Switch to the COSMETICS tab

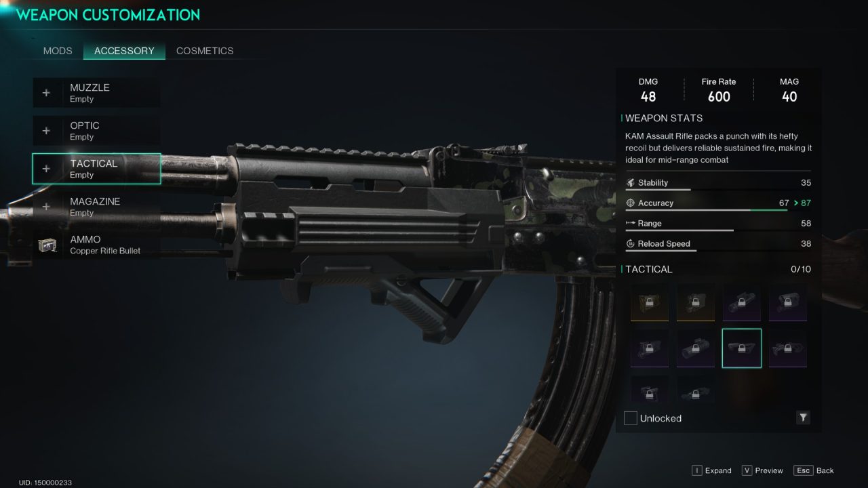coord(205,51)
